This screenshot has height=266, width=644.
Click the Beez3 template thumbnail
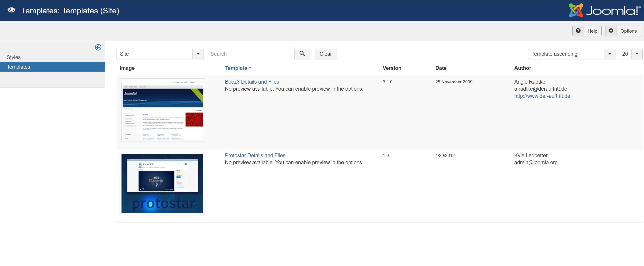162,110
